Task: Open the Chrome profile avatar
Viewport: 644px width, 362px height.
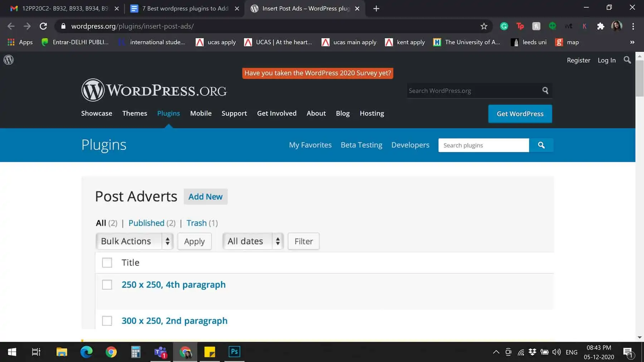Action: (x=617, y=26)
